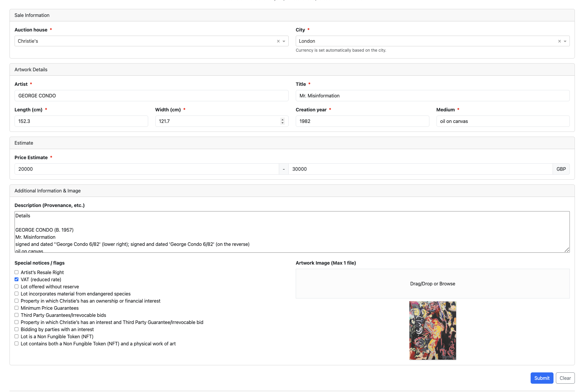
Task: Clear the Auction house selection with the x icon
Action: (278, 41)
